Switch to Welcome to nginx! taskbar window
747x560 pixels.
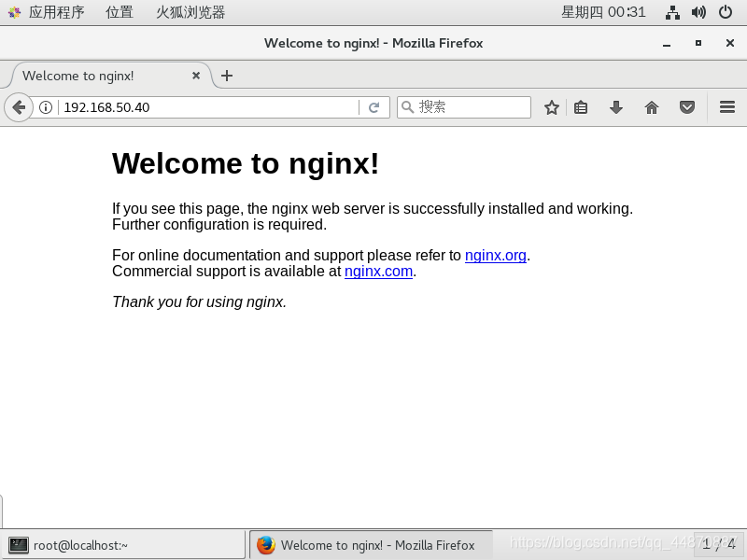pyautogui.click(x=371, y=545)
